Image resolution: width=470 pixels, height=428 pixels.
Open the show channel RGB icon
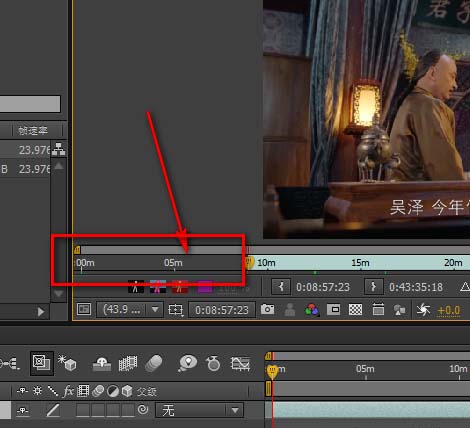click(312, 310)
